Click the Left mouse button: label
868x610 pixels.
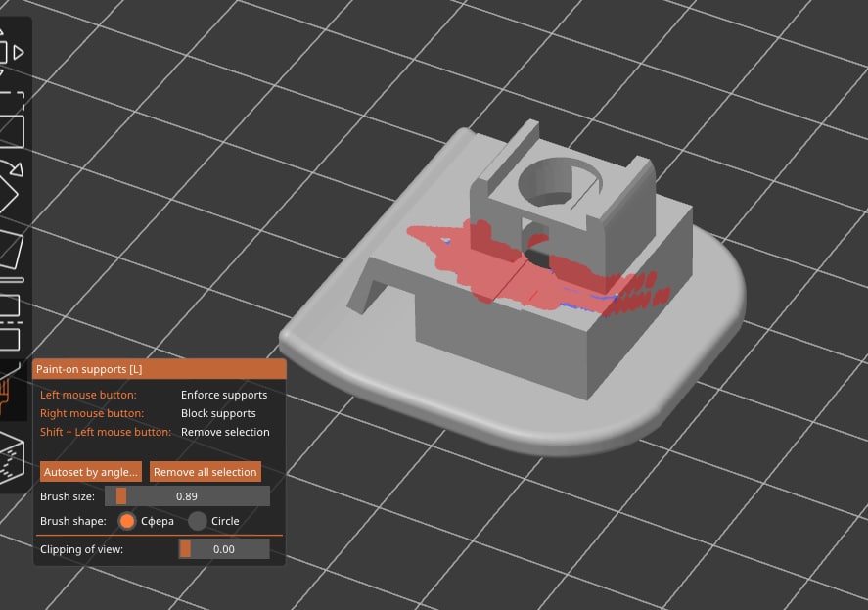(x=88, y=395)
